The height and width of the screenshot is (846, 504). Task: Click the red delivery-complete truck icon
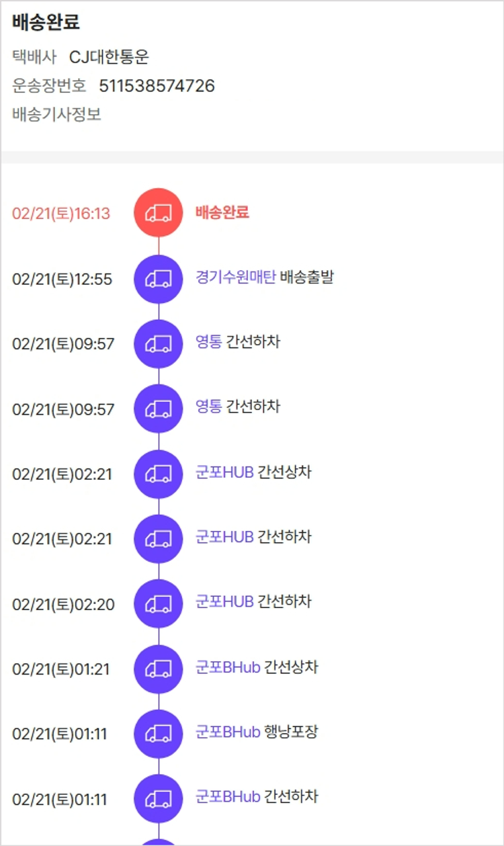159,213
